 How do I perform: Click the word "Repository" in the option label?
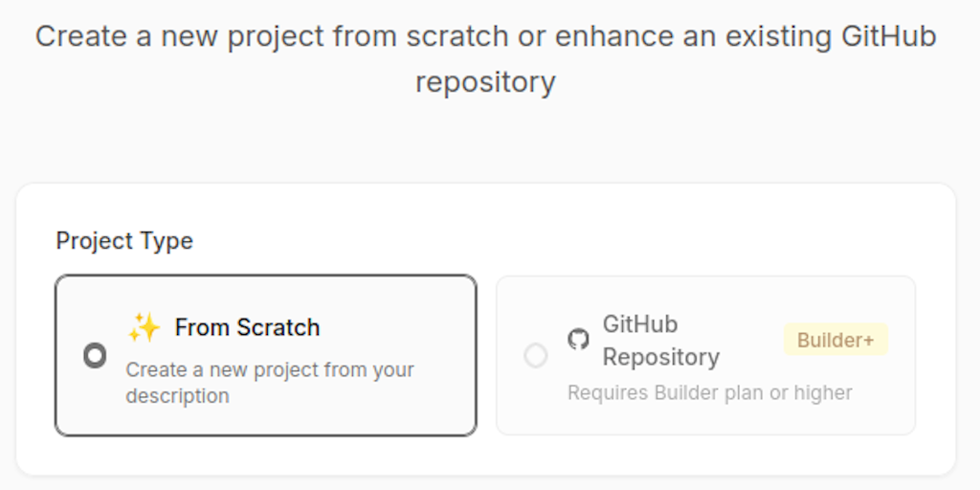point(660,357)
